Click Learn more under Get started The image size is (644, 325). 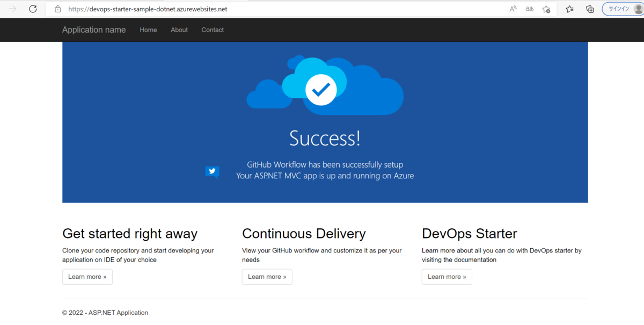(87, 277)
